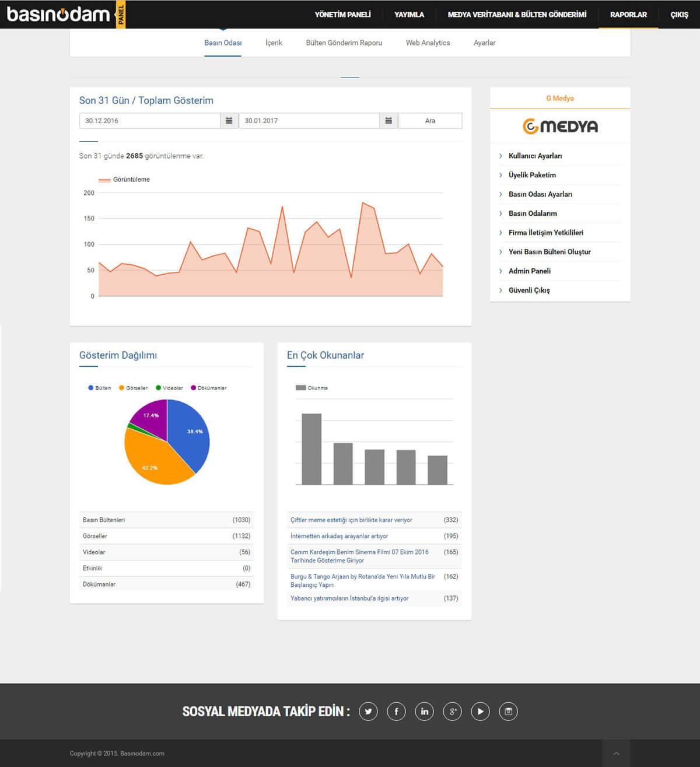
Task: Click the Facebook icon in footer
Action: [396, 712]
